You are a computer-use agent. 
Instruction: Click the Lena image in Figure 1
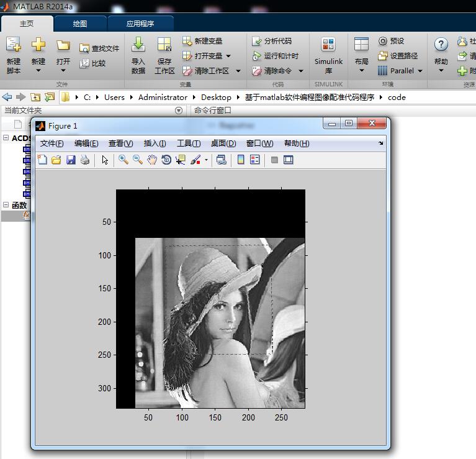220,322
